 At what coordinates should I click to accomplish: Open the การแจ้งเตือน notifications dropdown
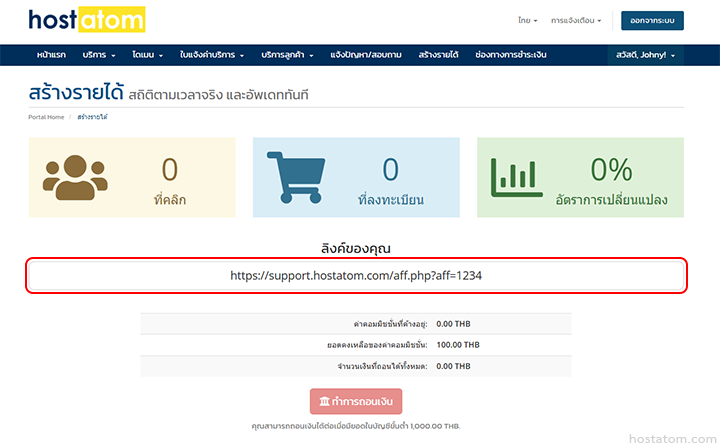pyautogui.click(x=576, y=20)
